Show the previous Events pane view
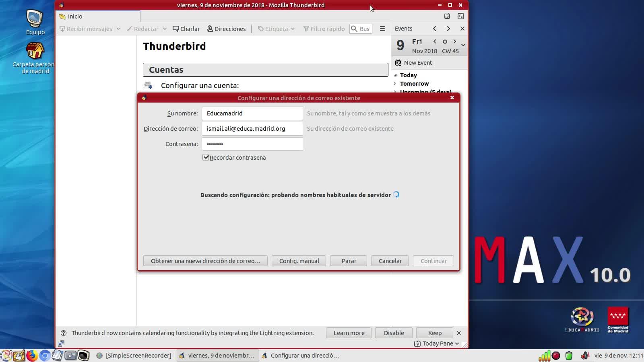This screenshot has height=362, width=644. coord(435,29)
